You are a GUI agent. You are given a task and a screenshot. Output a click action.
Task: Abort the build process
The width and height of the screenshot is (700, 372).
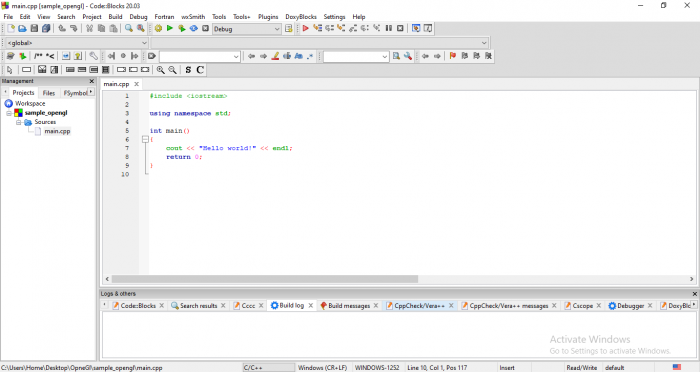click(205, 29)
